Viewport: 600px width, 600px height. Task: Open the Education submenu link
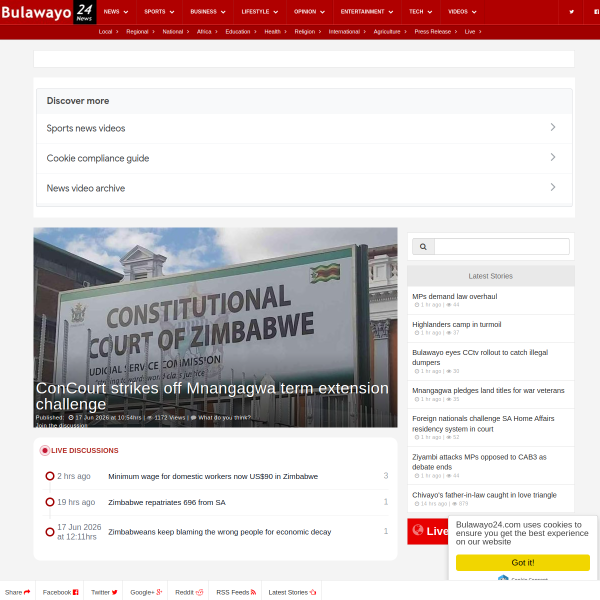(x=241, y=32)
